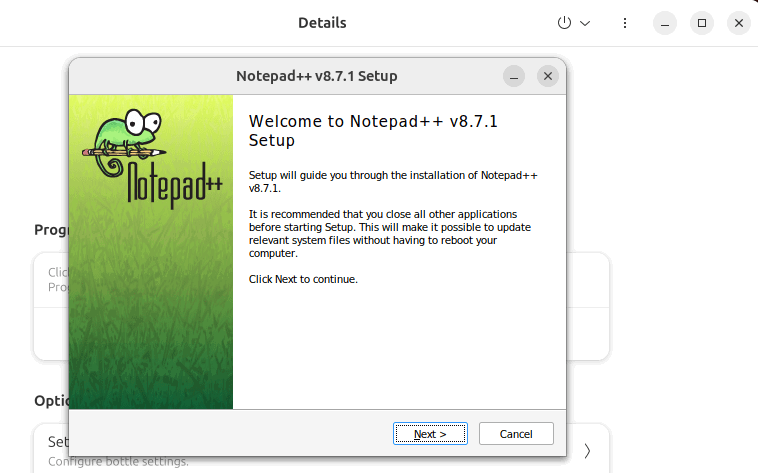Image resolution: width=758 pixels, height=473 pixels.
Task: Minimize the Bottles Details window
Action: [x=666, y=23]
